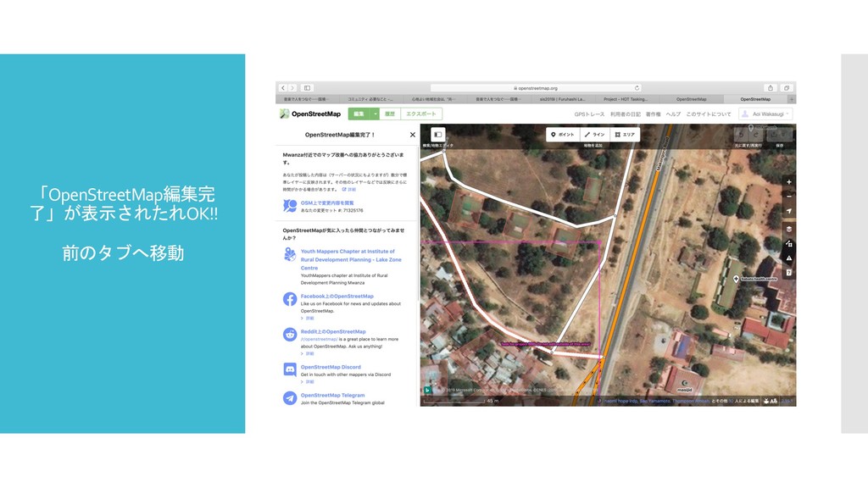
Task: Open the 履歴 tab
Action: (x=390, y=114)
